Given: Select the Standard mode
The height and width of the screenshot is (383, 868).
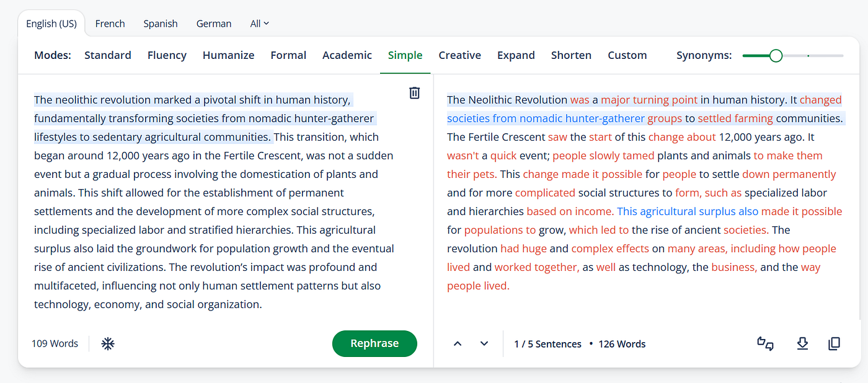Looking at the screenshot, I should coord(108,55).
